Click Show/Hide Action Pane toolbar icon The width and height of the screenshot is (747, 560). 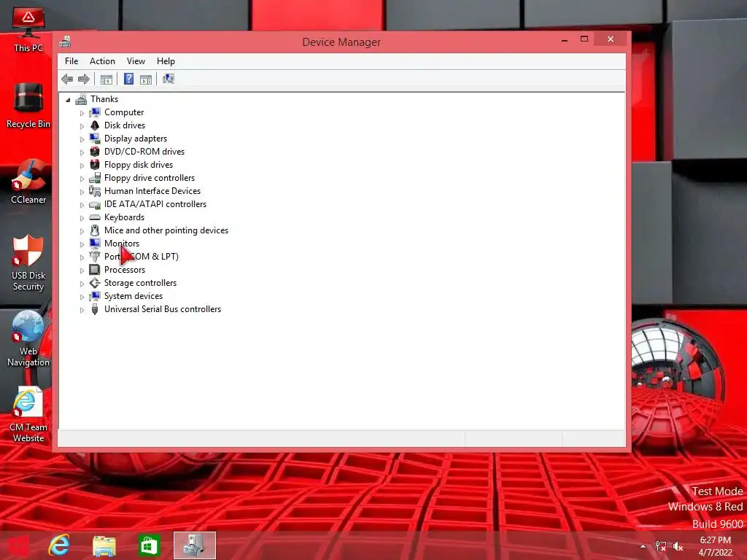coord(146,79)
